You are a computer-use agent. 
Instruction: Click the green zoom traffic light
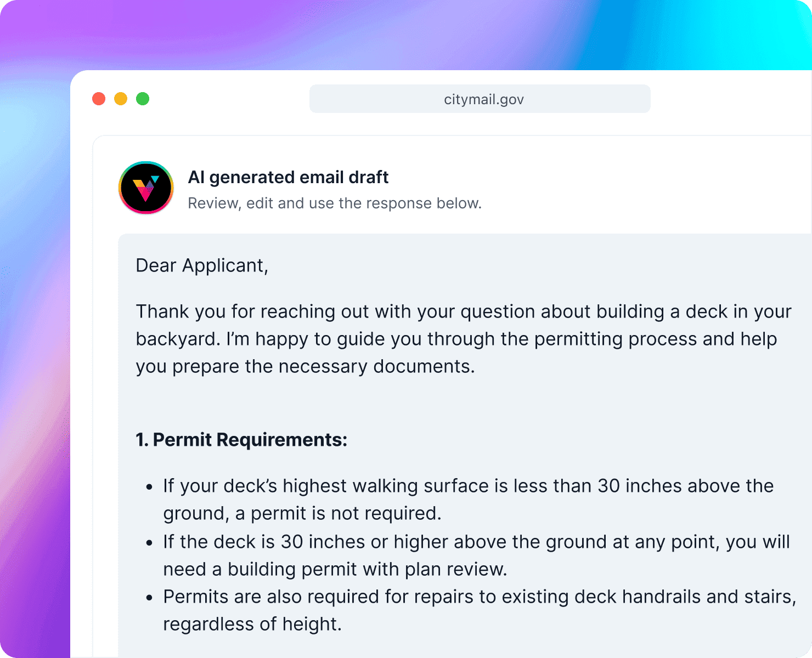pos(143,99)
